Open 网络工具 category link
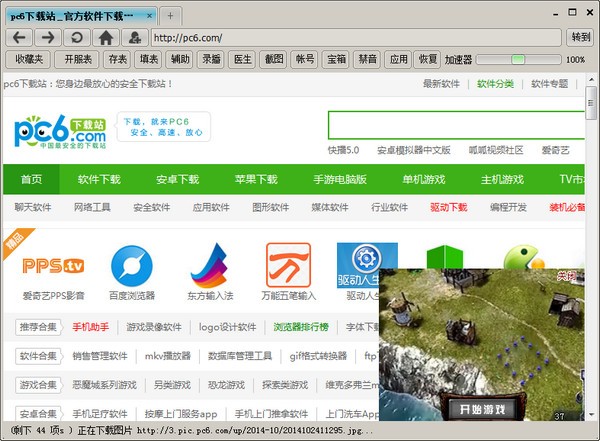Screen dimensions: 600x441 point(92,207)
